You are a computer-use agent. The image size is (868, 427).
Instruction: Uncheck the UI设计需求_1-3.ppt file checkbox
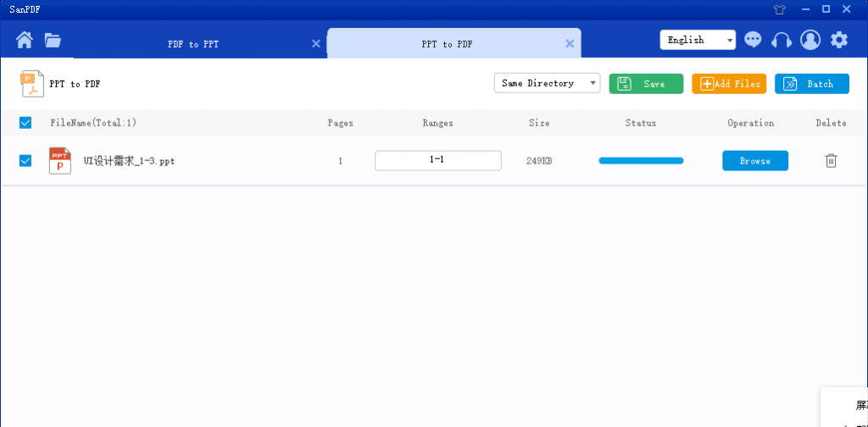click(25, 161)
